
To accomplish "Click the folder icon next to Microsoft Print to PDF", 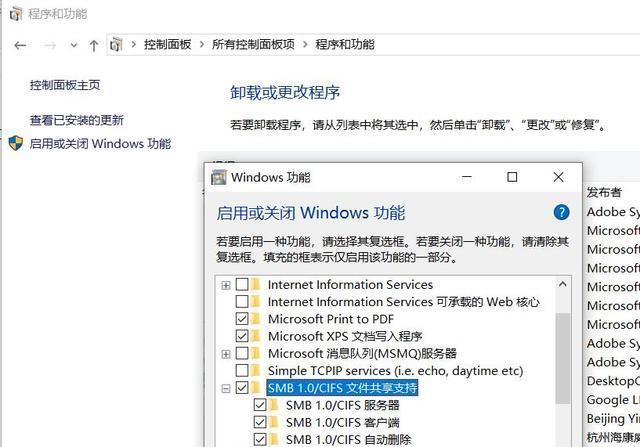I will click(256, 318).
